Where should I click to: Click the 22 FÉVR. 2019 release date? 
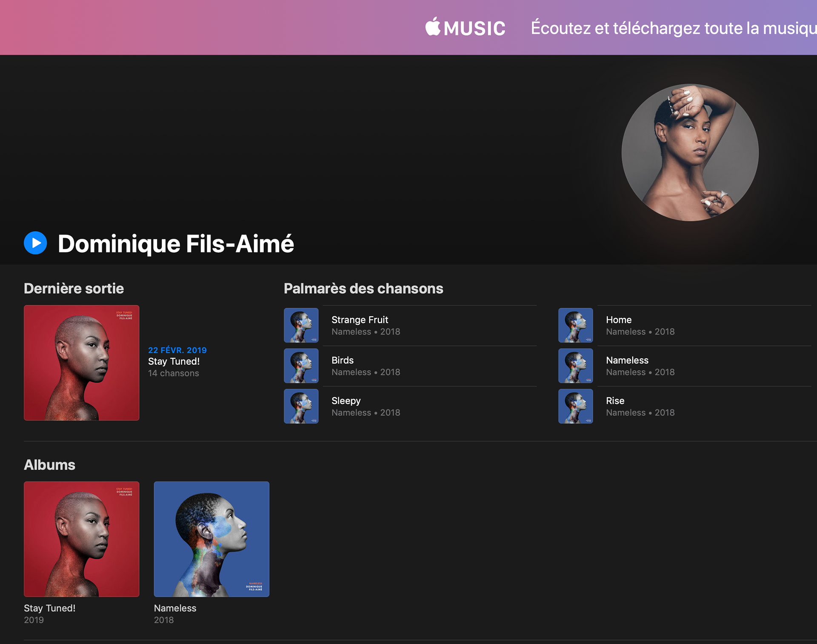coord(177,350)
